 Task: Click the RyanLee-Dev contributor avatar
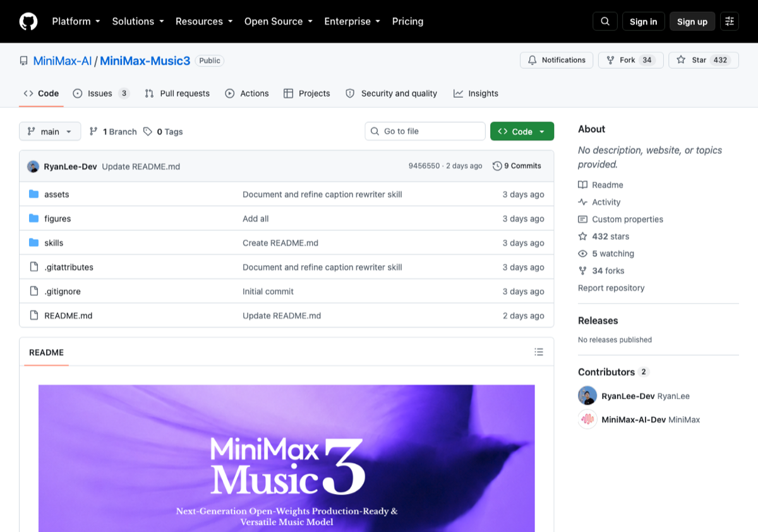587,396
